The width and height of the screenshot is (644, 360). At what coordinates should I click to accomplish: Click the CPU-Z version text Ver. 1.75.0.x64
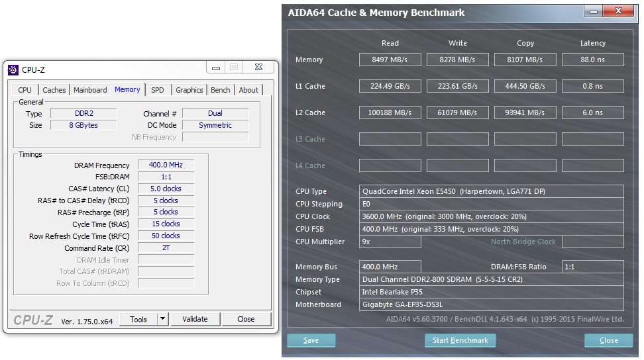[x=87, y=322]
